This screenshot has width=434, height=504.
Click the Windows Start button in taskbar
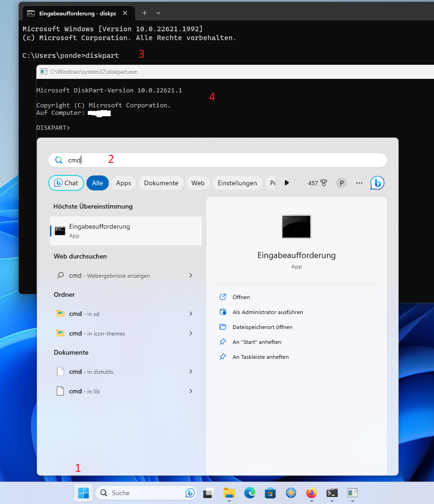point(83,492)
